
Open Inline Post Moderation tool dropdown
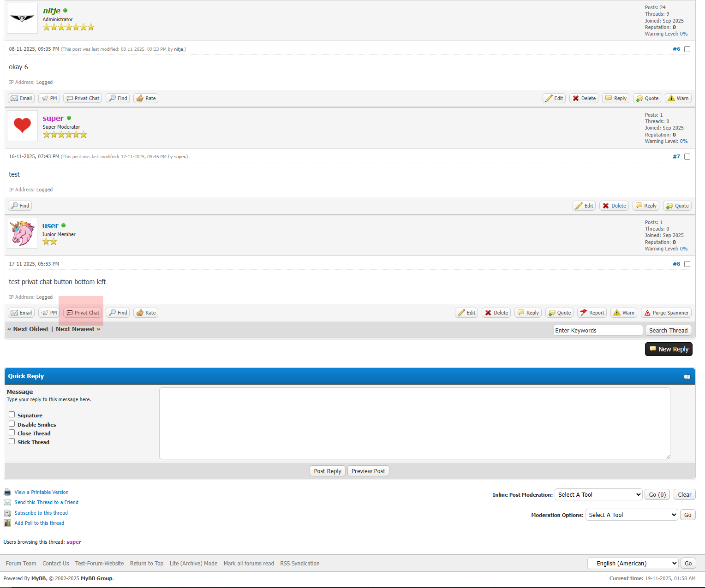(x=598, y=494)
